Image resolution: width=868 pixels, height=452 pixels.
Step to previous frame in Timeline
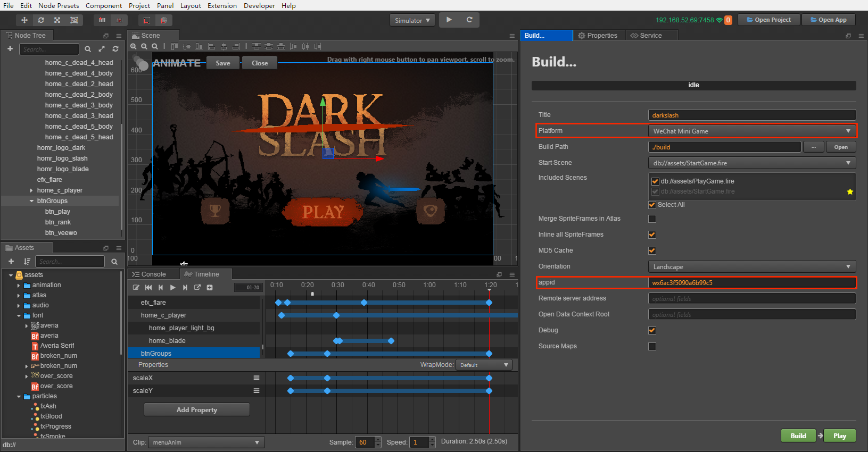pyautogui.click(x=161, y=288)
